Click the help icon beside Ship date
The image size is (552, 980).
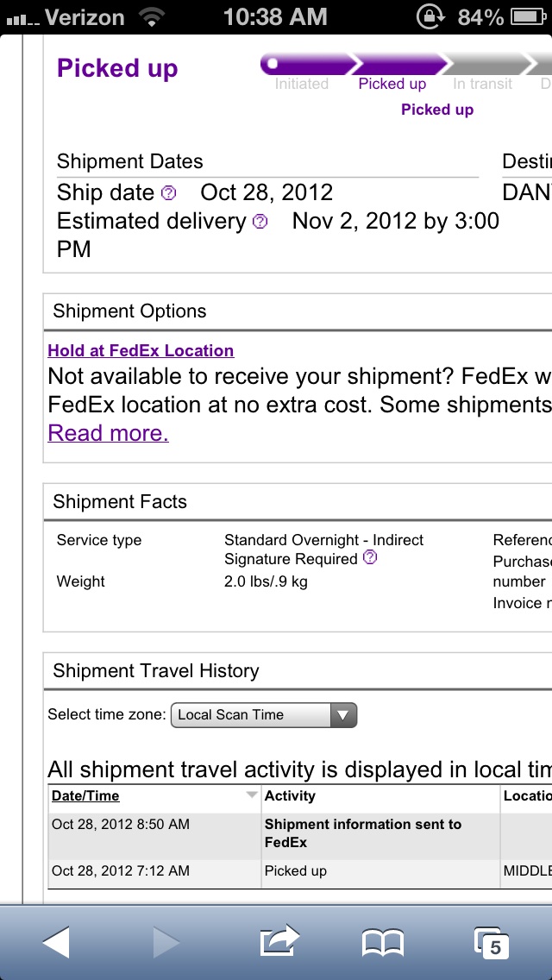pos(169,192)
